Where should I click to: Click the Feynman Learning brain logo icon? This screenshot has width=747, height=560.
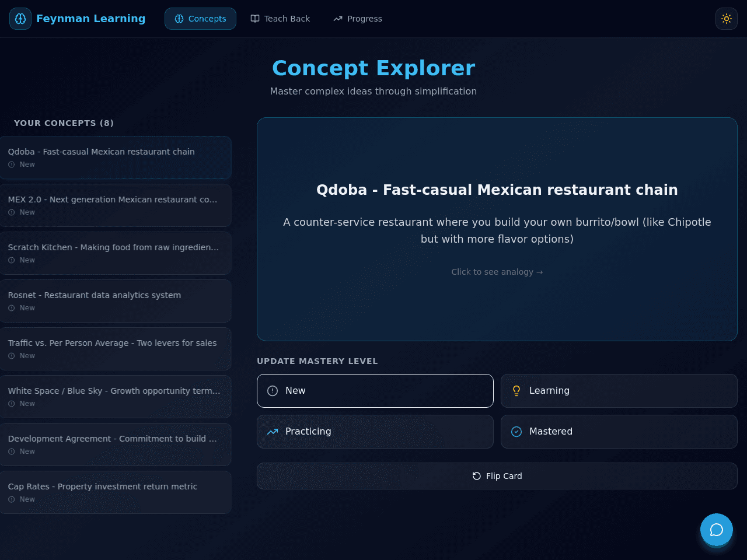click(x=20, y=19)
